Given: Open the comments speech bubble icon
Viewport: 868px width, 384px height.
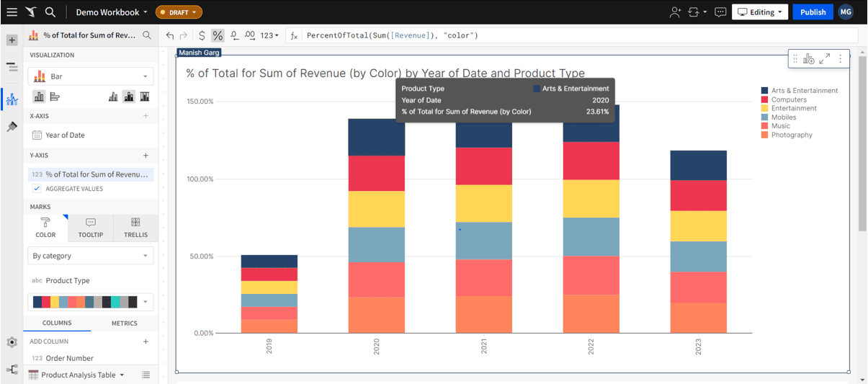Looking at the screenshot, I should [x=720, y=12].
